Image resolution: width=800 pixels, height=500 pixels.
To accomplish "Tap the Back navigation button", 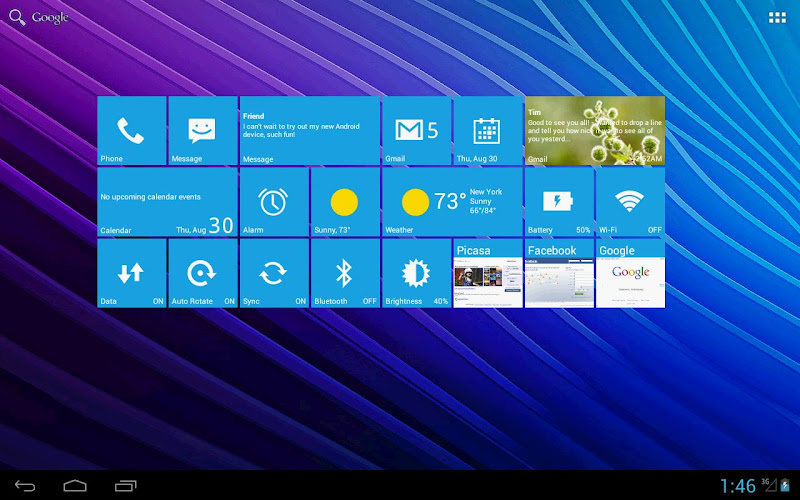I will coord(25,486).
